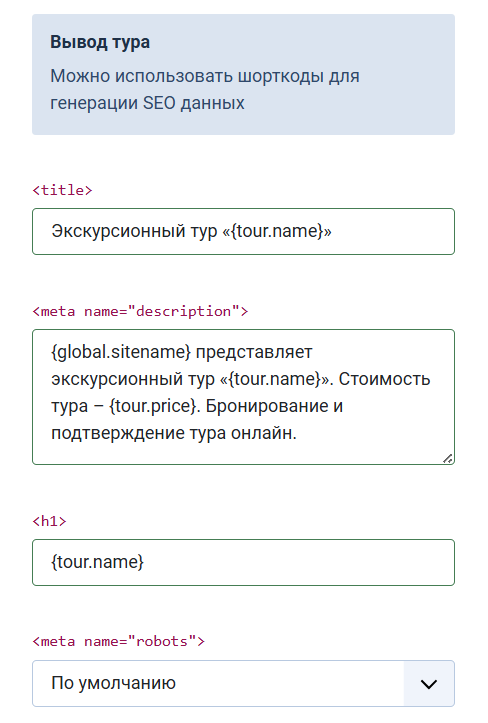Click the <meta name="description"> label
This screenshot has height=723, width=488.
click(140, 311)
